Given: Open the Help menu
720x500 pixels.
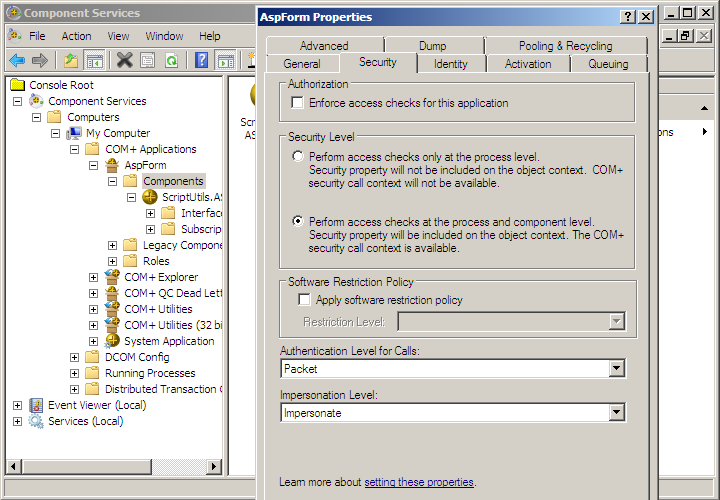Looking at the screenshot, I should point(209,36).
